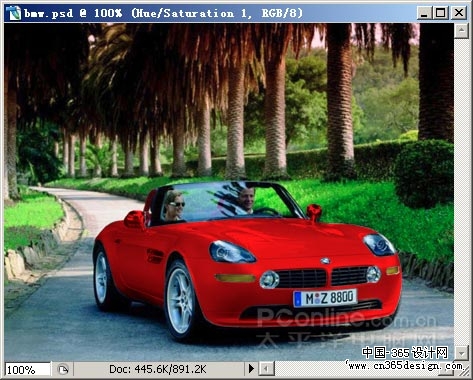Image resolution: width=473 pixels, height=380 pixels.
Task: Click the Doc: 445.6K/891.2K info area
Action: click(158, 369)
